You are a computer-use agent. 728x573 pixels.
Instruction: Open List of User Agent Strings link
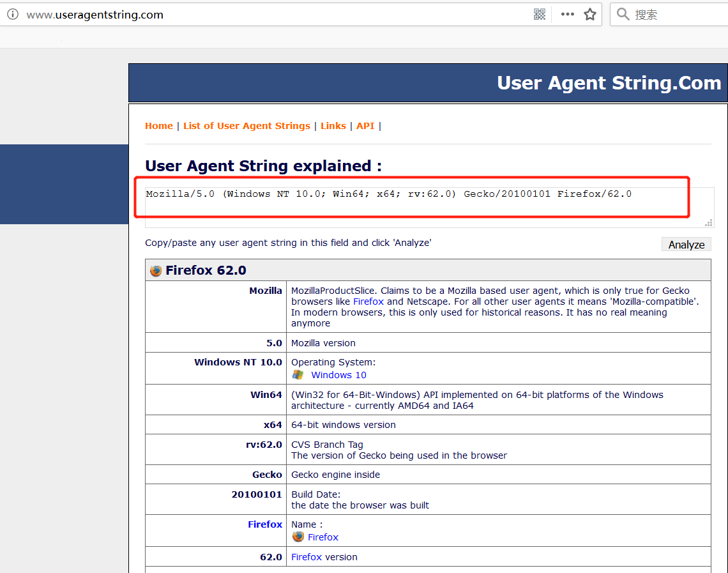[246, 126]
